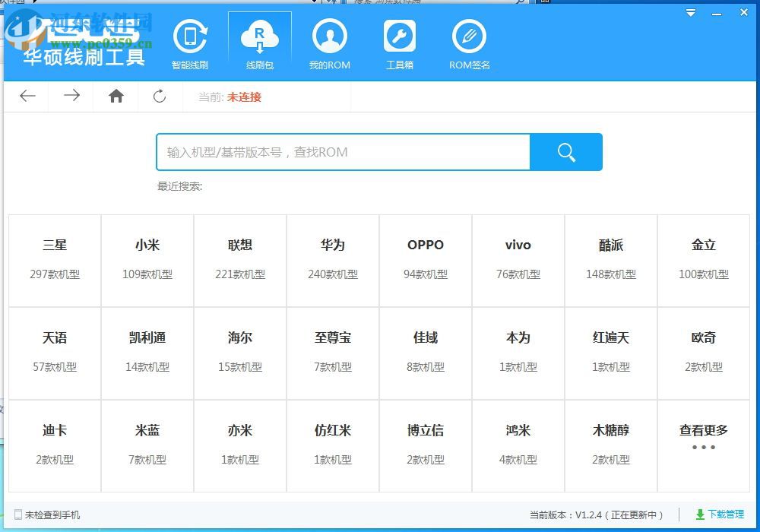This screenshot has height=532, width=760.
Task: Return to the home page icon
Action: (x=116, y=96)
